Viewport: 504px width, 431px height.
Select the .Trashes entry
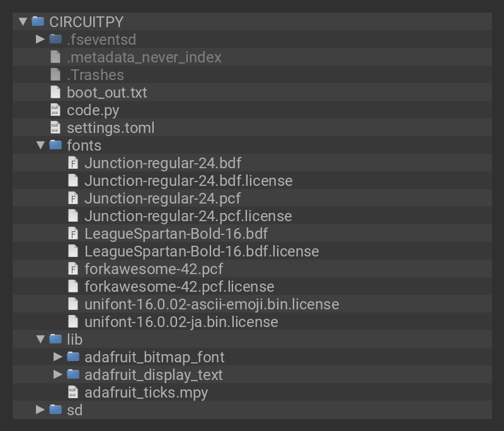(95, 74)
